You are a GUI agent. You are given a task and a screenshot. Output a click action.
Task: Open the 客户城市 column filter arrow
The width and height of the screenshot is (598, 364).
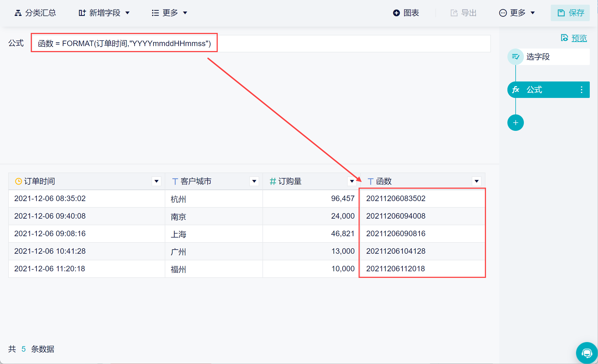click(254, 181)
